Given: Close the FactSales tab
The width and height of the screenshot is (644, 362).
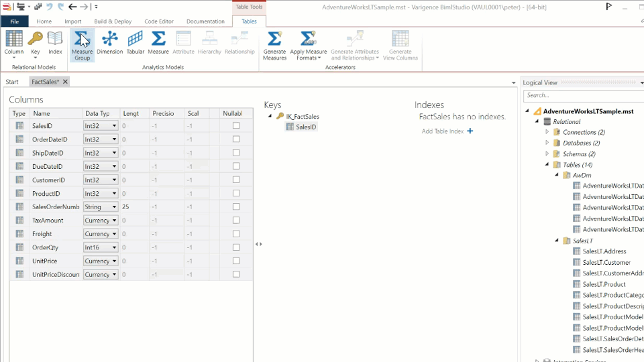Looking at the screenshot, I should tap(65, 82).
